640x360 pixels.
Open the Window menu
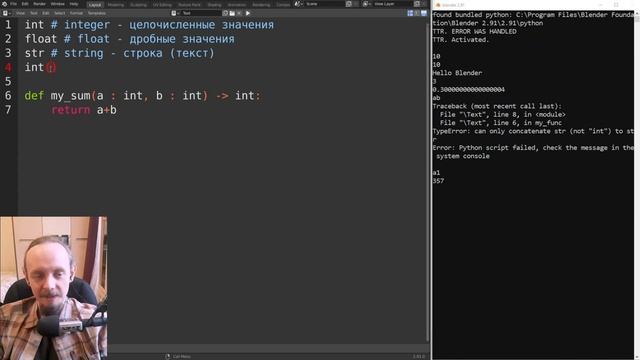coord(58,4)
